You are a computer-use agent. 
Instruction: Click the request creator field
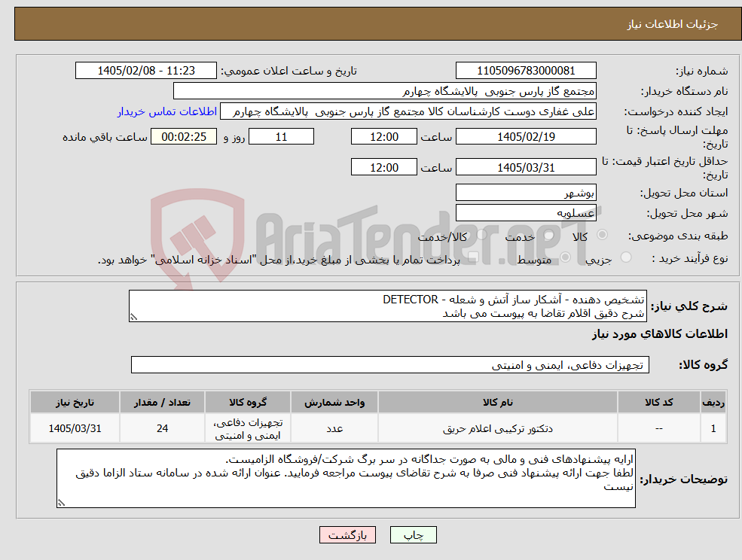pos(408,111)
